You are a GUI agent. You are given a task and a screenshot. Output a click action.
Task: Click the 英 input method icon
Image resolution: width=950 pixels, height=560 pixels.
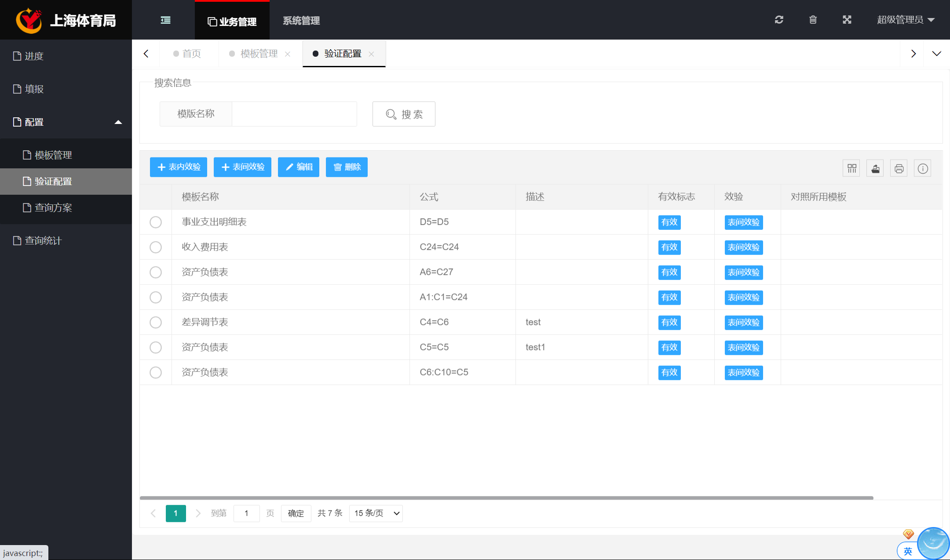(907, 551)
